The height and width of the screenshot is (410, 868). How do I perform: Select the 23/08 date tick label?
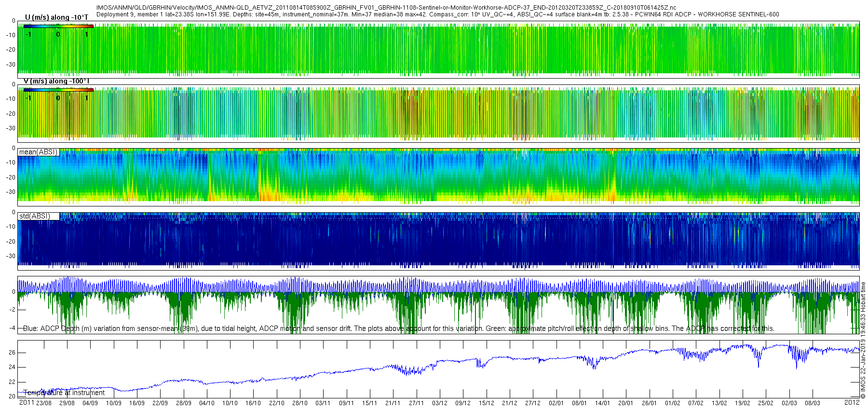(x=44, y=403)
